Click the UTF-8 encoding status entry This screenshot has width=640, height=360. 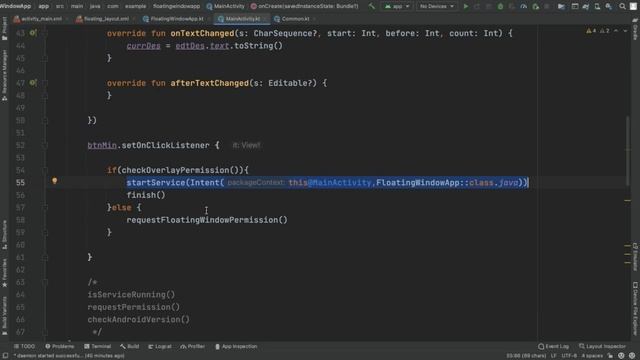pyautogui.click(x=569, y=356)
